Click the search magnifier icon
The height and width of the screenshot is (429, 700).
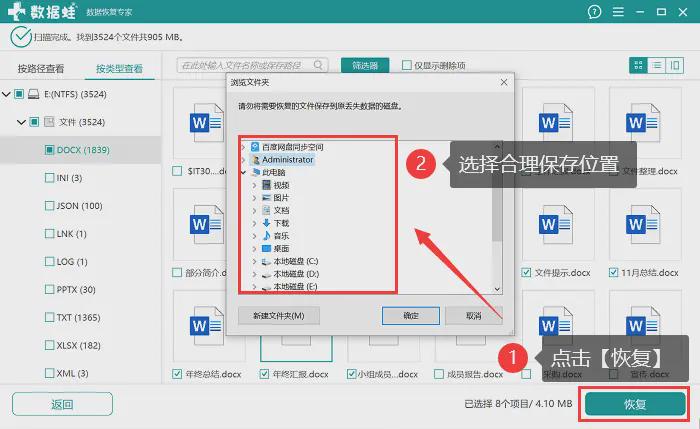click(318, 65)
